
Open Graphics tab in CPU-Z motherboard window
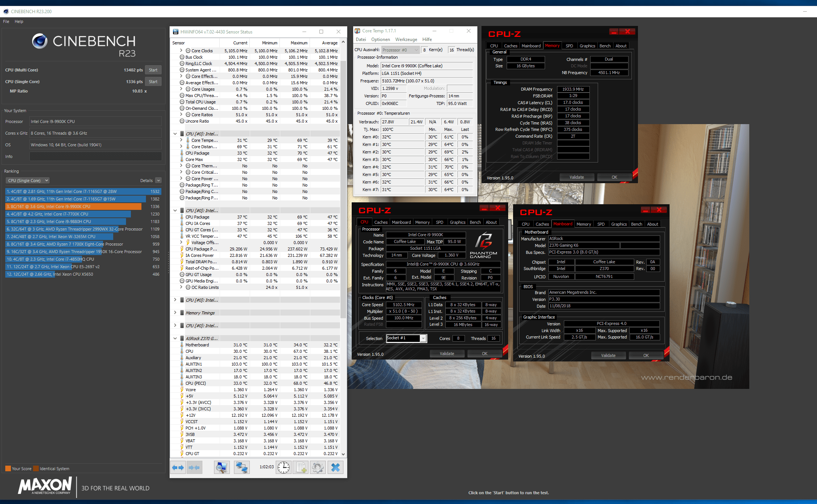coord(619,224)
